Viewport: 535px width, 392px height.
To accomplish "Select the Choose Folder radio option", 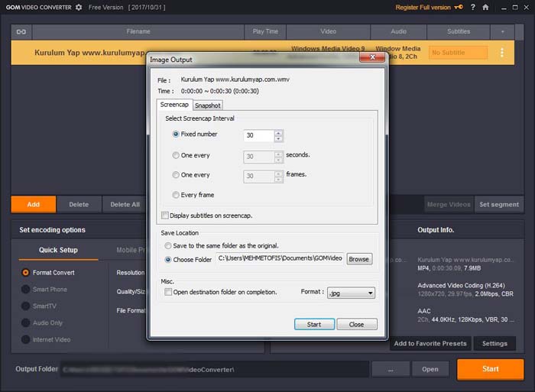I will [168, 260].
